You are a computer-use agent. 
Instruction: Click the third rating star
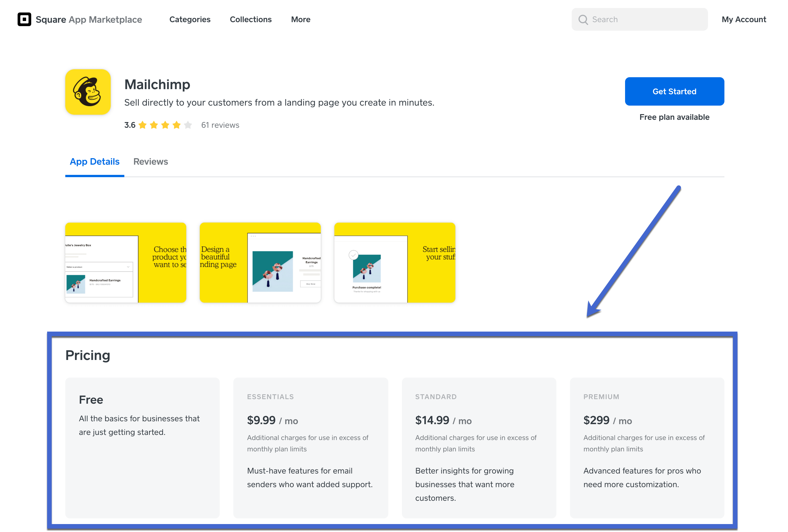click(x=165, y=125)
